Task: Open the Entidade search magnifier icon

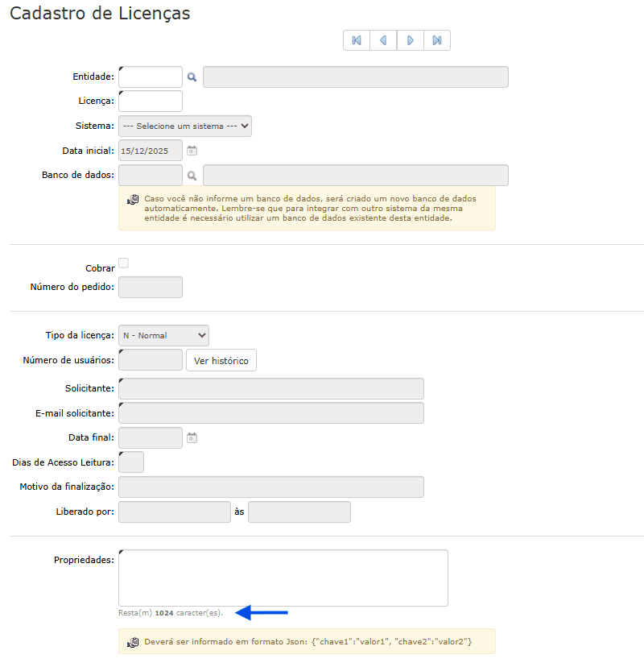Action: coord(192,77)
